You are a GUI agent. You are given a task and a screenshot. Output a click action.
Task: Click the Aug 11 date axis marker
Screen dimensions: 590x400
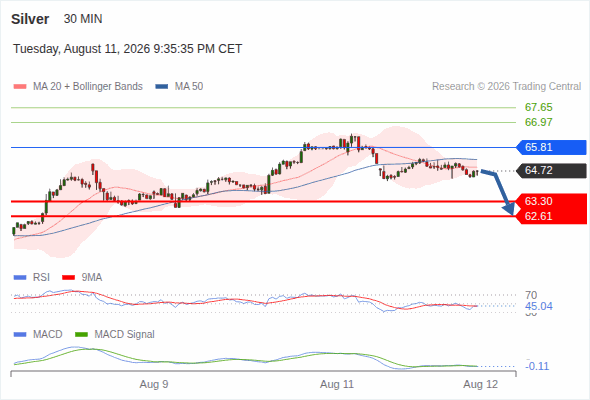pos(337,384)
